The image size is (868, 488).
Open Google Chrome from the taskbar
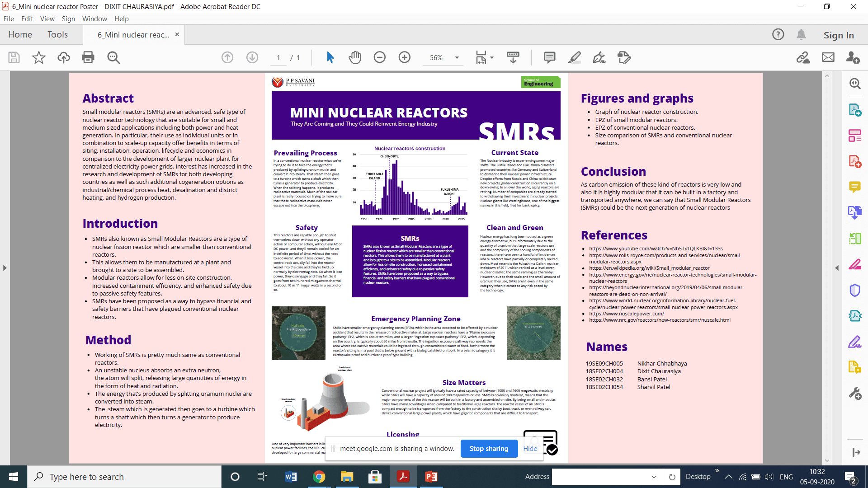click(x=319, y=477)
